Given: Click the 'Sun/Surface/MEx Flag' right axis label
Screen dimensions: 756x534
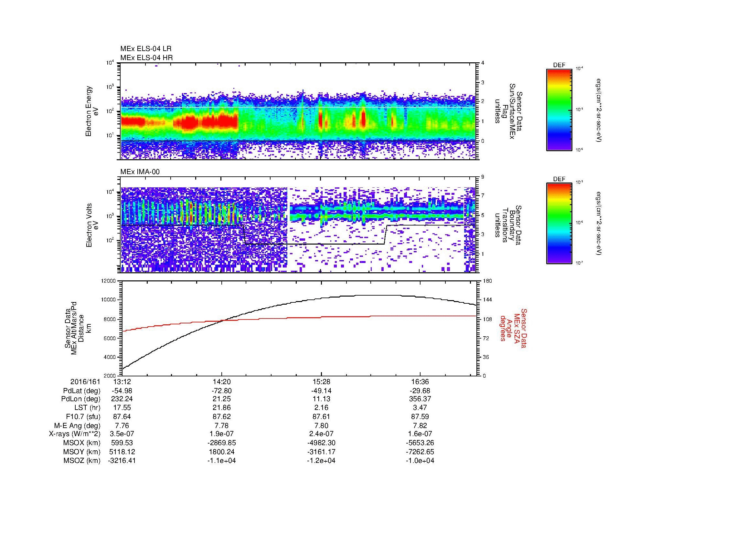Looking at the screenshot, I should (x=509, y=111).
